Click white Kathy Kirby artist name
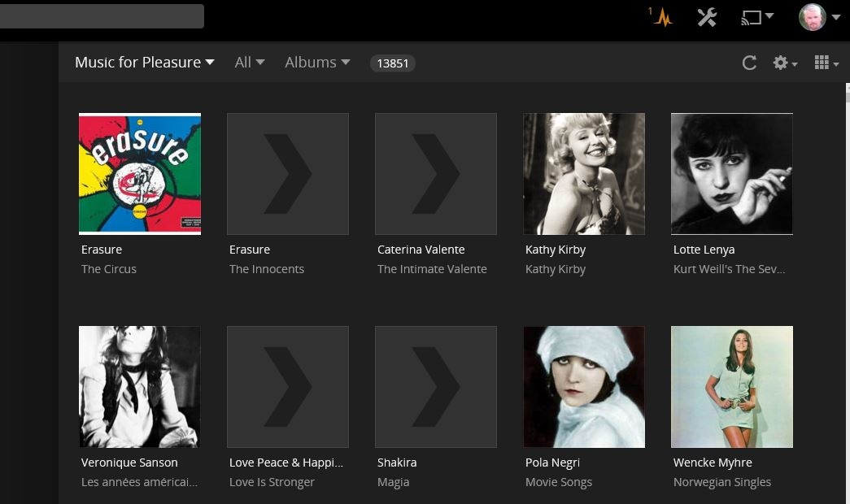 555,250
